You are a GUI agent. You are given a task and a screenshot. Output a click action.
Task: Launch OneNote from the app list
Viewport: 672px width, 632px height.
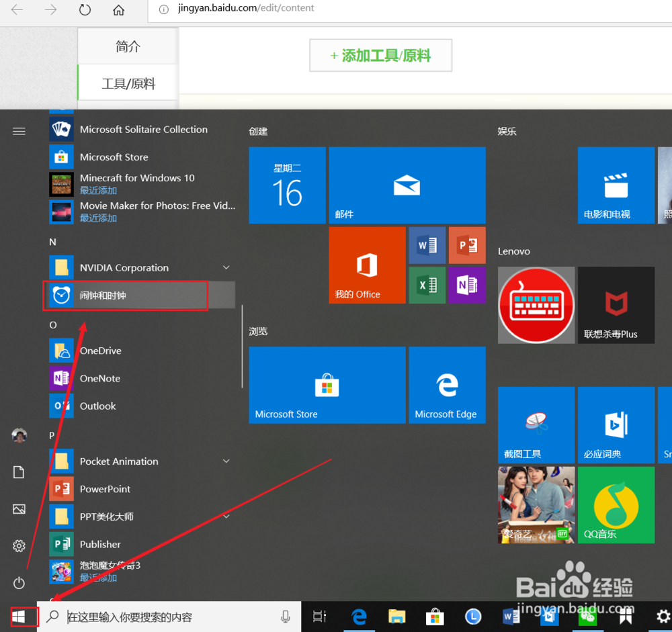tap(141, 378)
